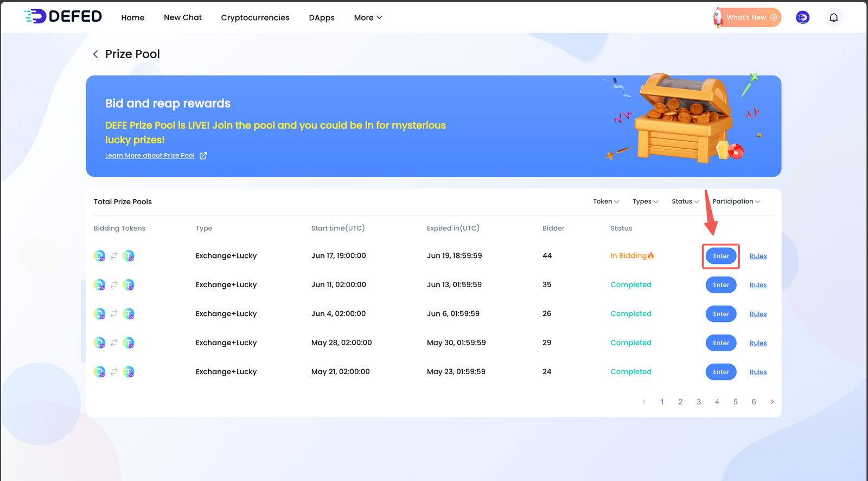
Task: Click the DEFED logo
Action: pyautogui.click(x=63, y=16)
